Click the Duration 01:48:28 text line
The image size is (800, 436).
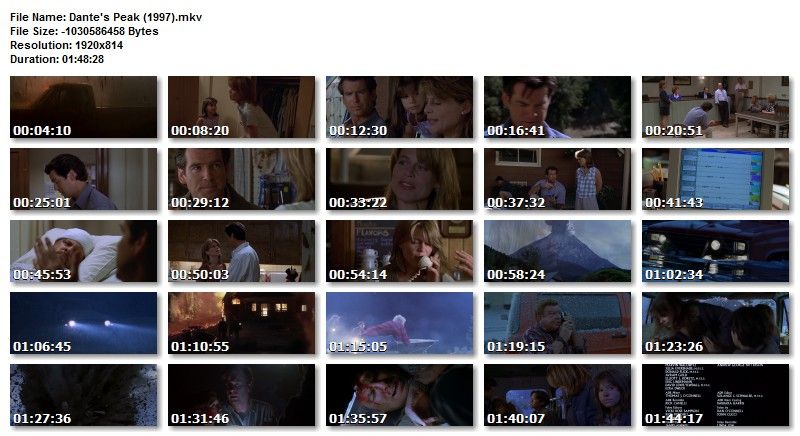coord(57,59)
